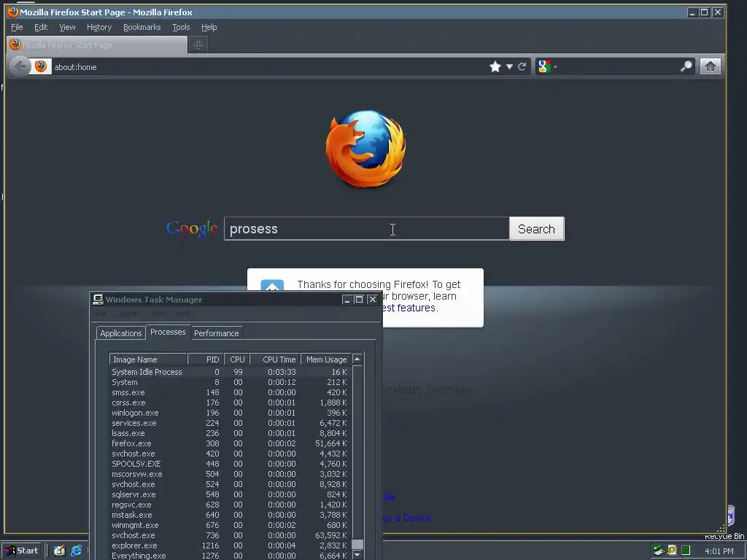Screen dimensions: 747x560
Task: Select the SPOOLSV.EXE process row
Action: coord(230,464)
